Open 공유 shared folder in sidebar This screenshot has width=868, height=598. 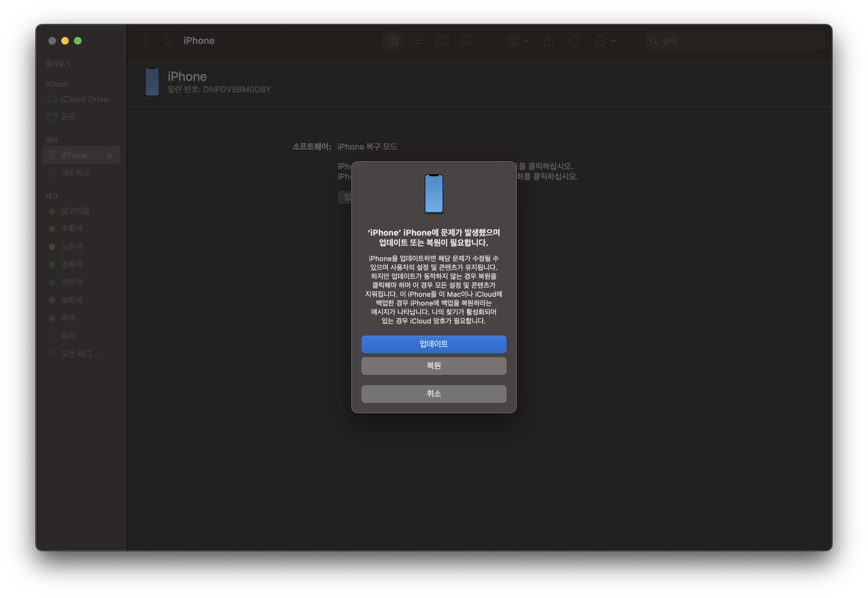(x=68, y=117)
